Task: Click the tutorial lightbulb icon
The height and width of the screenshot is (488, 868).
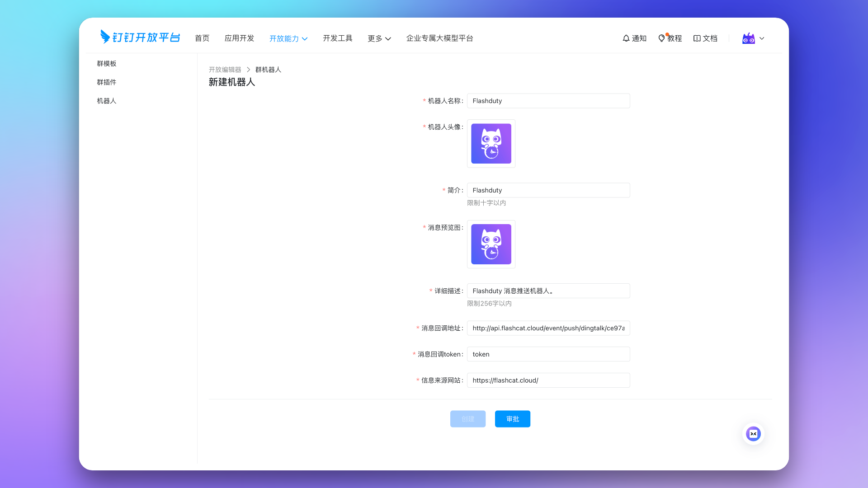Action: click(661, 38)
